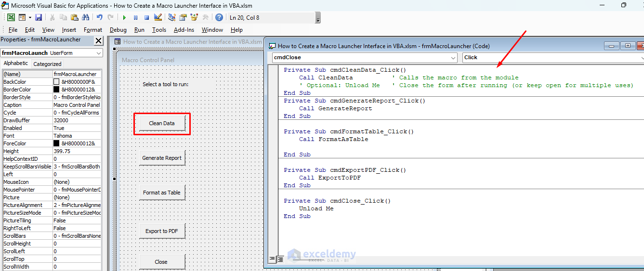This screenshot has width=644, height=271.
Task: Click the Reset (stop) square icon
Action: pyautogui.click(x=146, y=17)
